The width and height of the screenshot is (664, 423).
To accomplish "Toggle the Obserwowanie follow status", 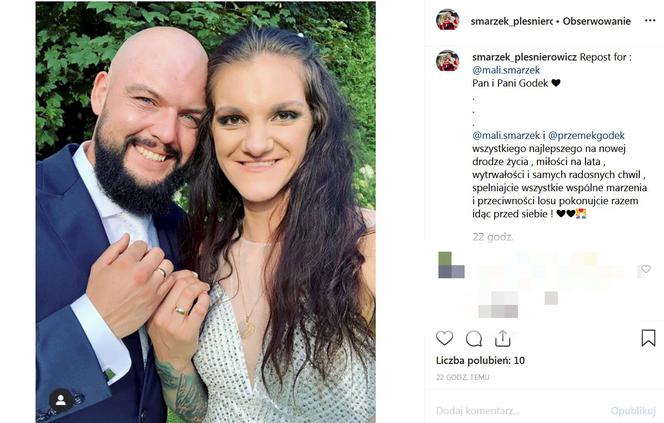I will [596, 21].
